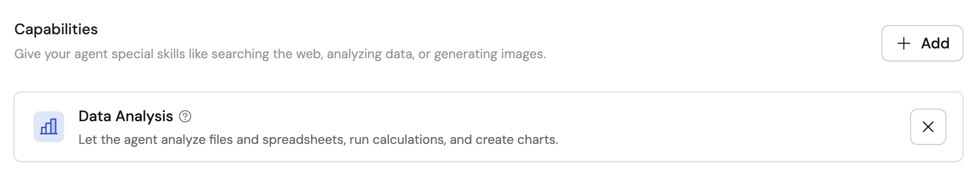Screen dimensions: 980x179
Task: Click the 'Add' text label
Action: click(x=935, y=43)
